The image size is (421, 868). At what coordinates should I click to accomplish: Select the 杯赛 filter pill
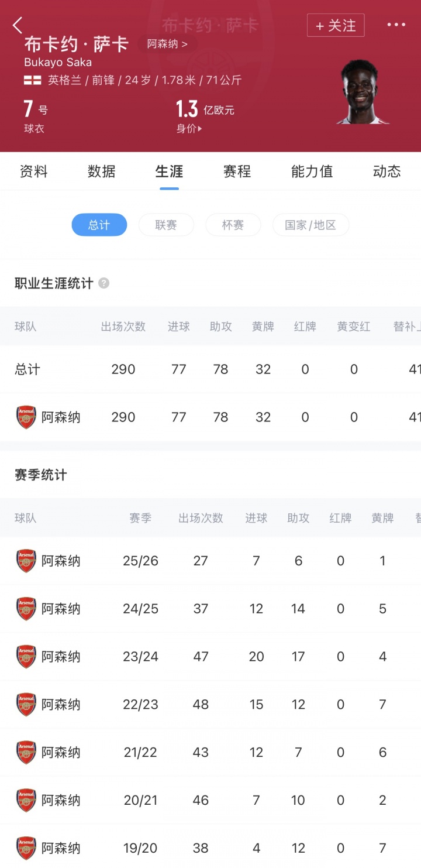click(233, 225)
